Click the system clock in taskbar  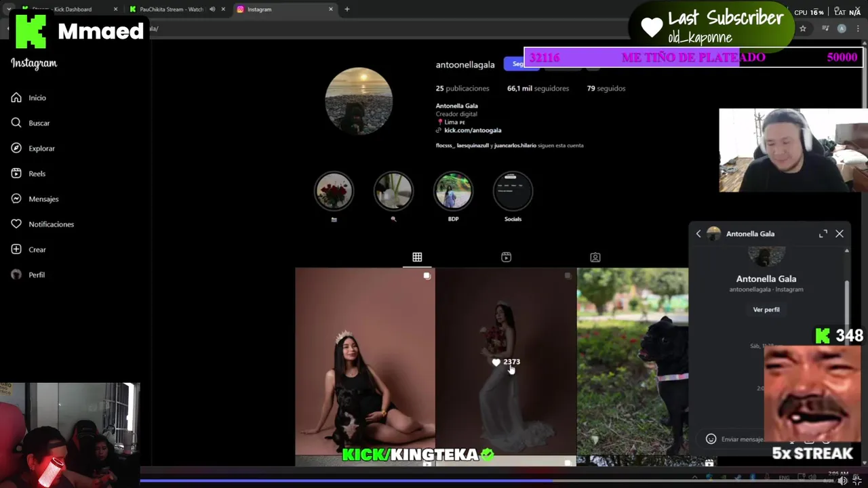tap(838, 475)
